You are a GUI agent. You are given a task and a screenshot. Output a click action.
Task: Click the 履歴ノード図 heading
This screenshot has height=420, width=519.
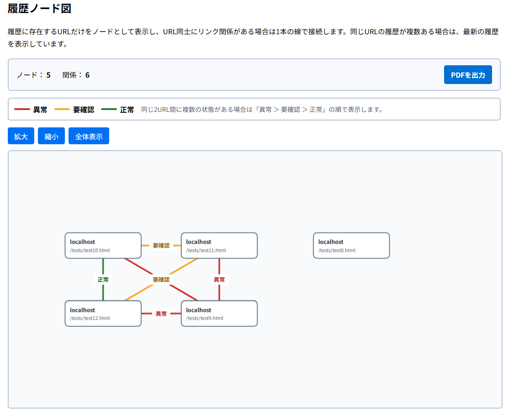(39, 8)
